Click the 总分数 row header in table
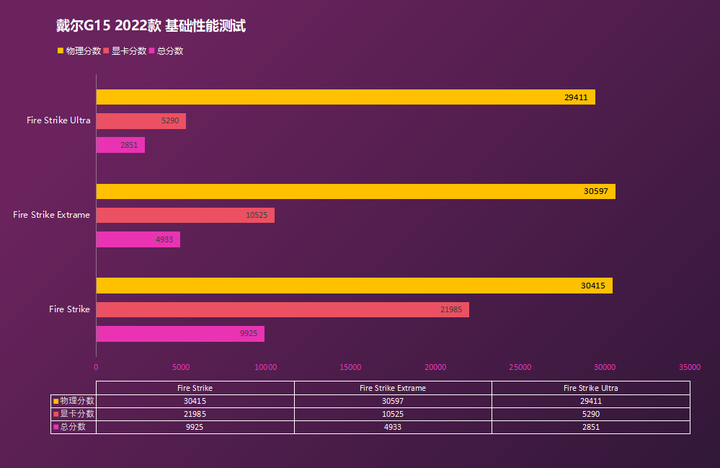720x468 pixels. (x=73, y=427)
